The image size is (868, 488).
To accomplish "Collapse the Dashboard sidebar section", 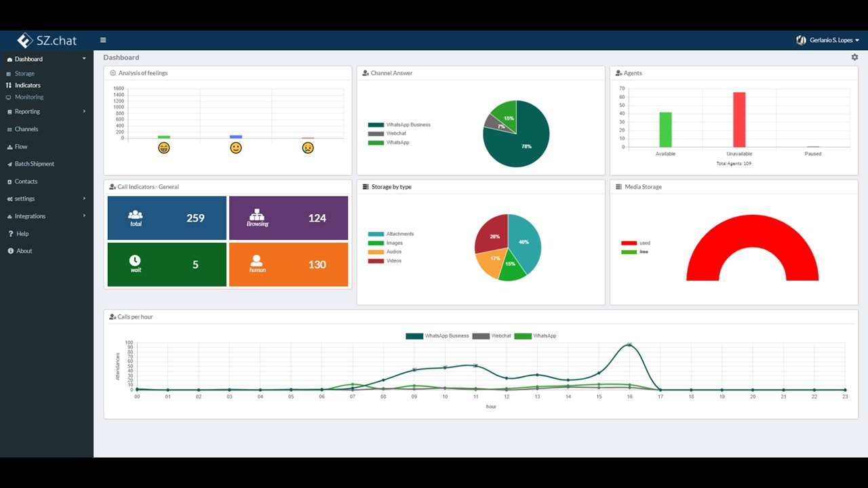I will (x=84, y=59).
